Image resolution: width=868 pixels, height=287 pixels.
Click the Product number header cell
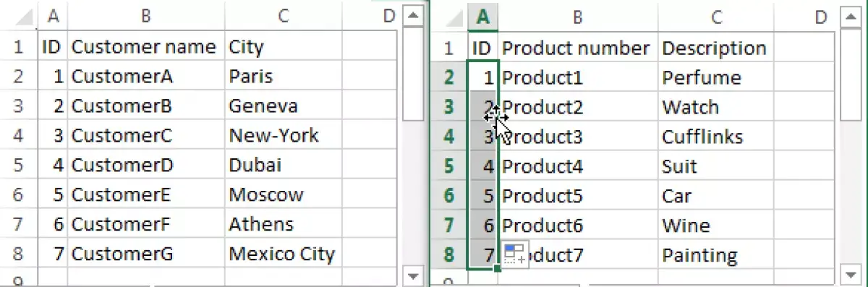click(x=579, y=48)
